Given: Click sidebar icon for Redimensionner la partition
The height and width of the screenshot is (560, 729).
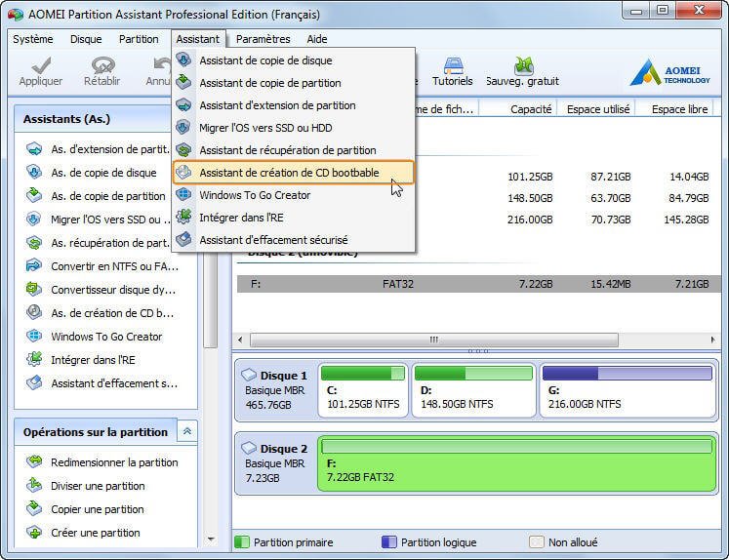Looking at the screenshot, I should (34, 461).
